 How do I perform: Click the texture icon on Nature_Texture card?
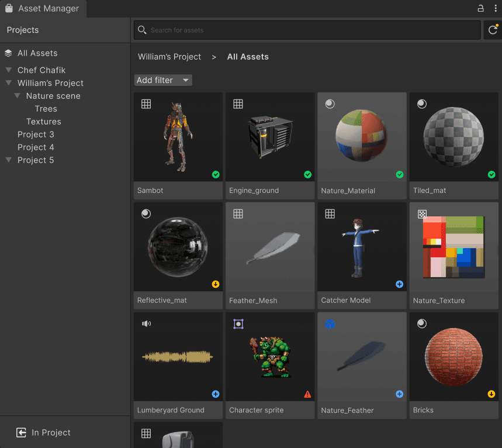click(x=422, y=213)
